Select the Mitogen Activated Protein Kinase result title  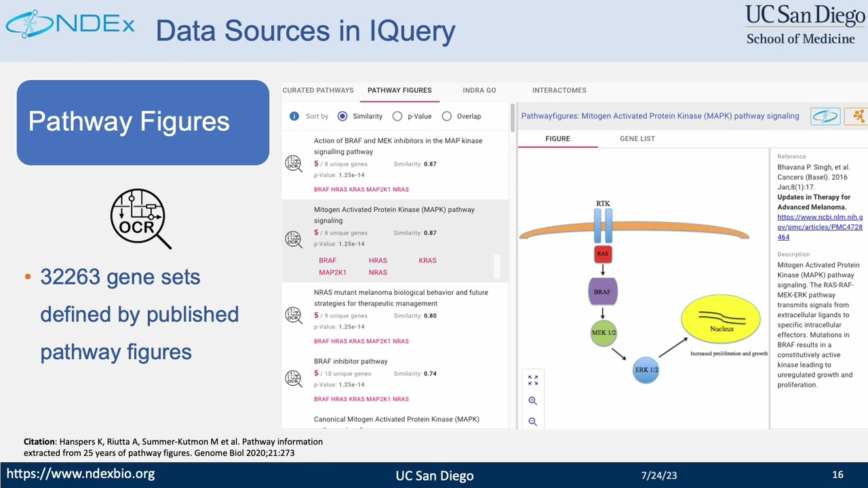tap(394, 215)
